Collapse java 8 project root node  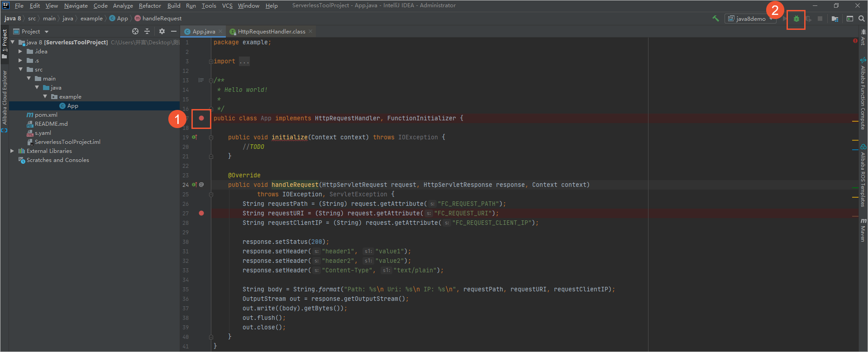click(13, 42)
